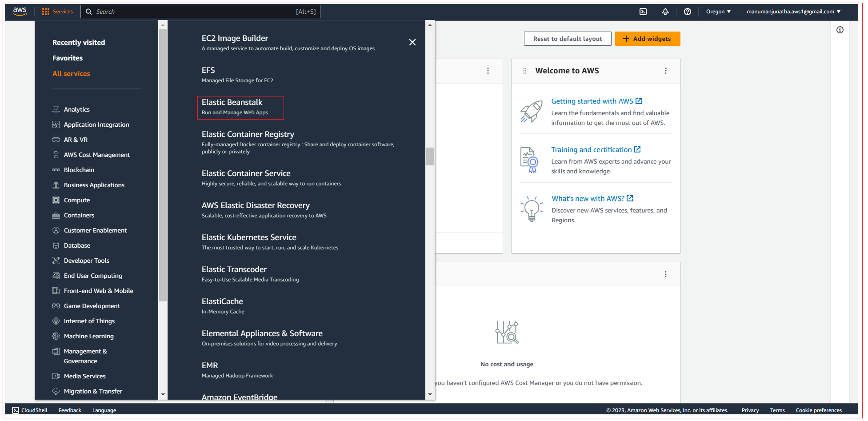Launch CloudShell from the top bar icon

(x=643, y=12)
